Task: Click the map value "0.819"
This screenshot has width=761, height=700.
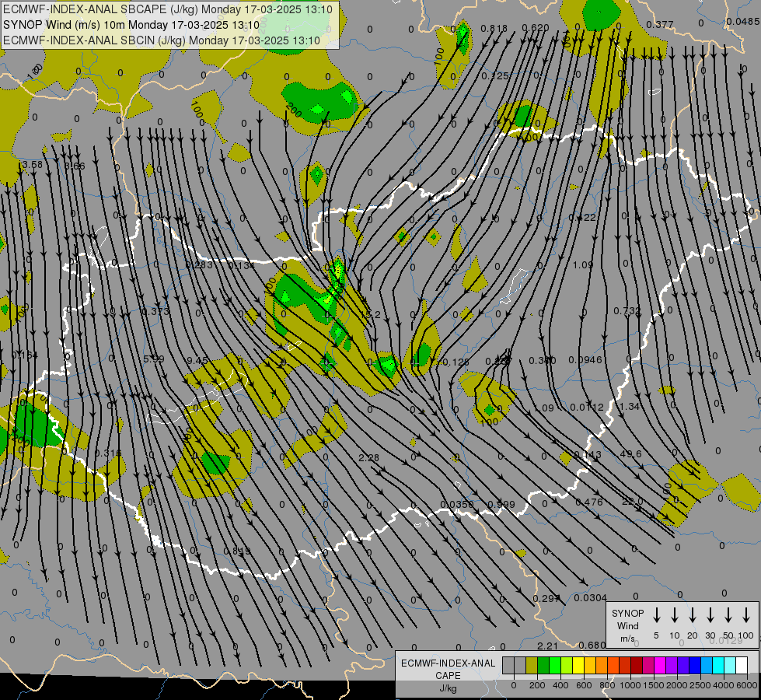Action: pos(237,551)
